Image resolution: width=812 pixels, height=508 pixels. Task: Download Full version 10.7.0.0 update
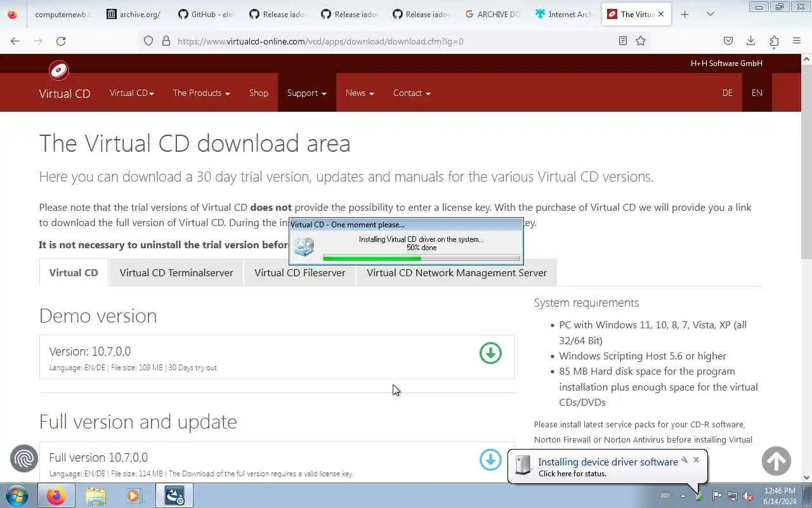click(490, 460)
